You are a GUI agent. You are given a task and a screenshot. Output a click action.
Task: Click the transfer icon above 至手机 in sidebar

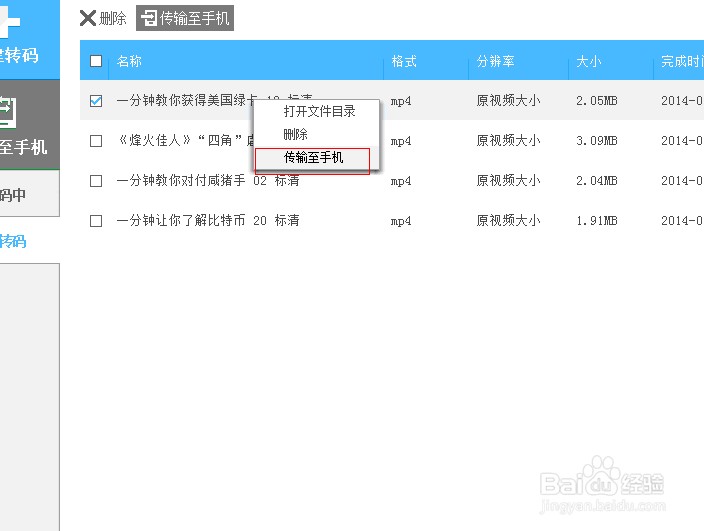click(x=8, y=111)
